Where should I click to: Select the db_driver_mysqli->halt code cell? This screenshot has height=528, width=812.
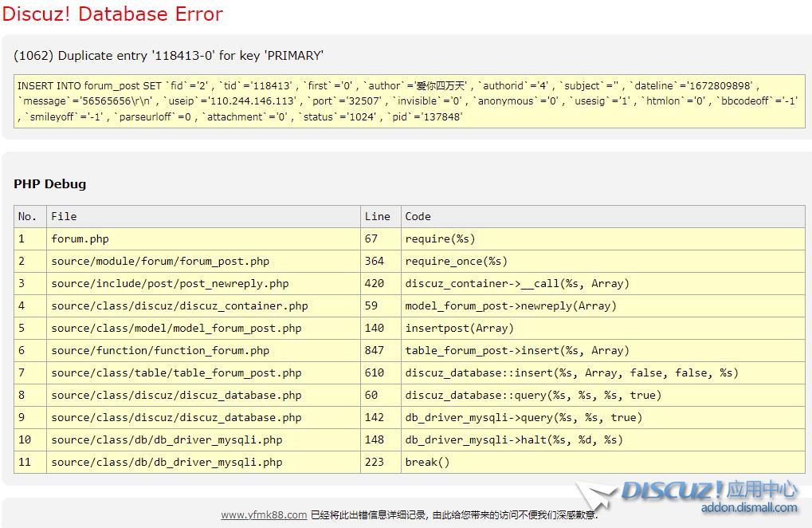pyautogui.click(x=514, y=439)
